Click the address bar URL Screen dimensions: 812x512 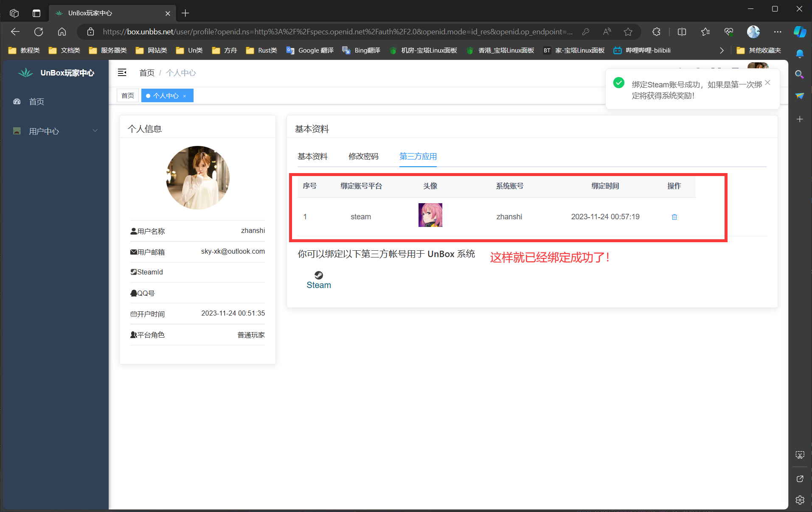point(337,32)
